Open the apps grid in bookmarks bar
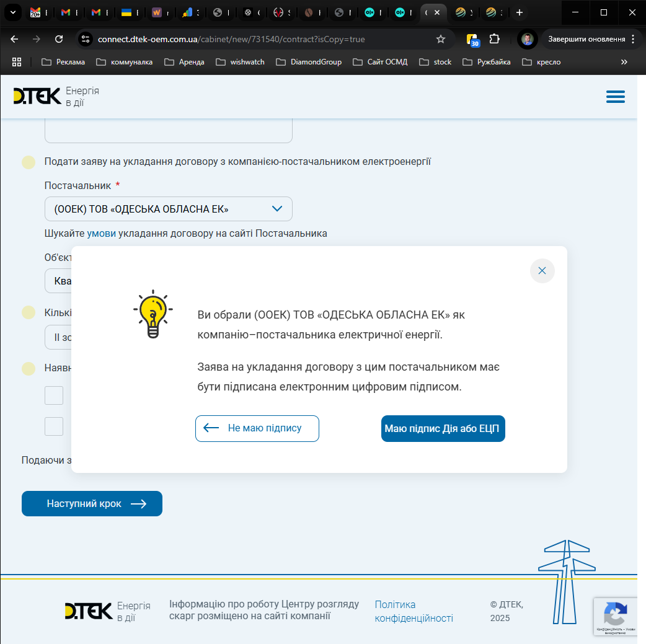This screenshot has height=644, width=646. click(17, 62)
